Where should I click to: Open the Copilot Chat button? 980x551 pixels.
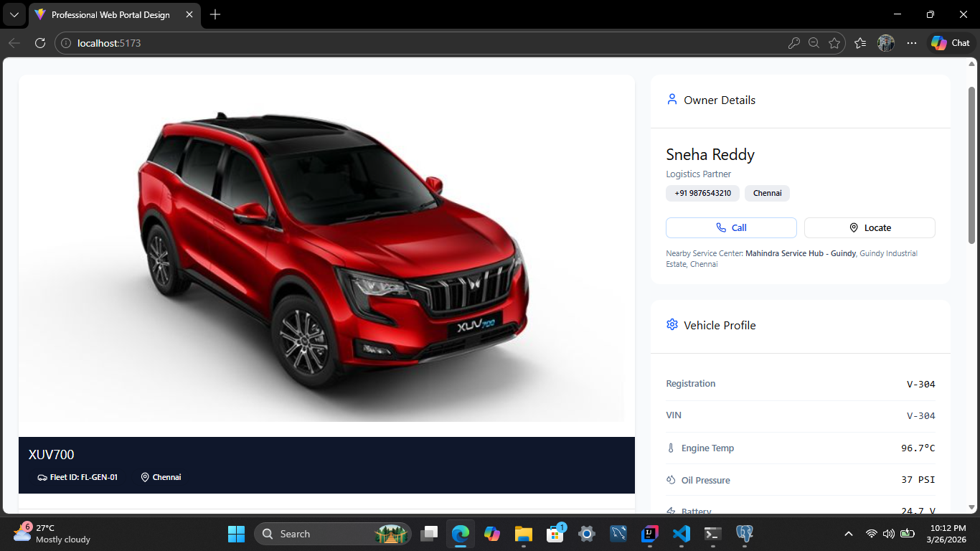[x=951, y=43]
